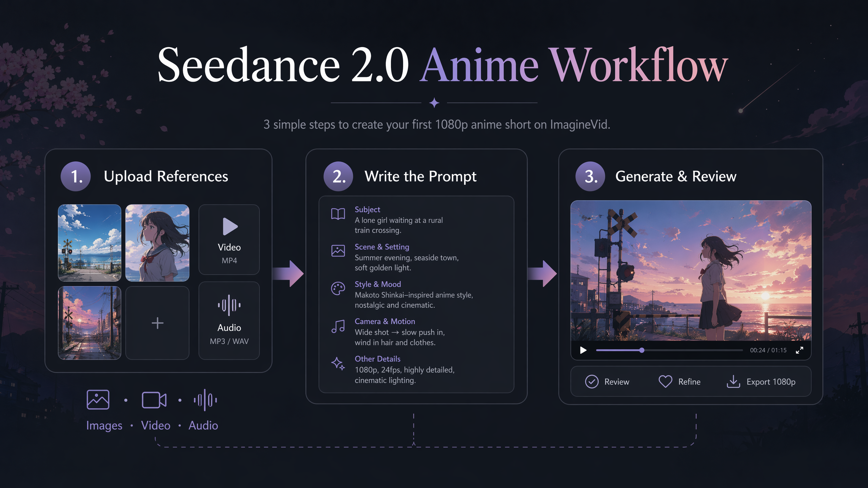This screenshot has height=488, width=868.
Task: Click the Other Details heading
Action: click(x=377, y=359)
